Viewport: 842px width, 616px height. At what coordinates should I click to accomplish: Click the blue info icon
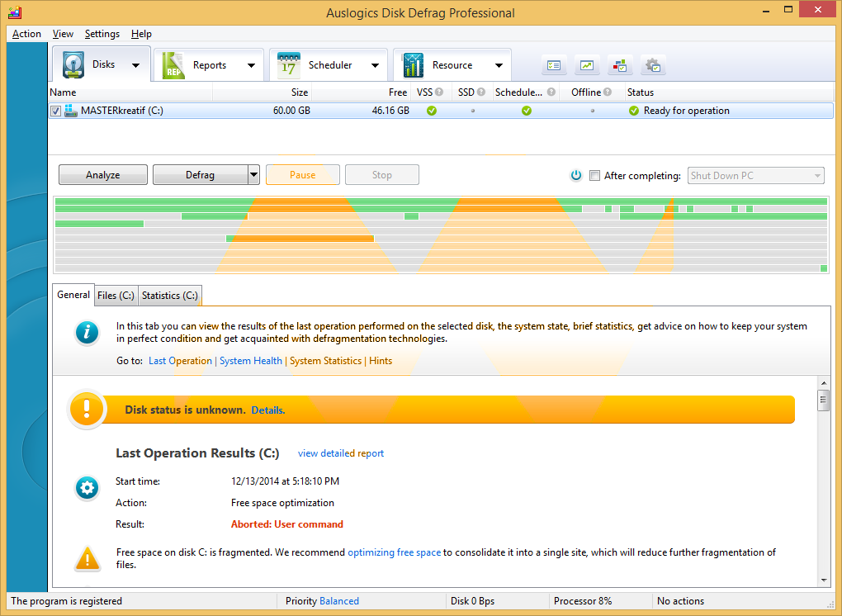pos(87,333)
